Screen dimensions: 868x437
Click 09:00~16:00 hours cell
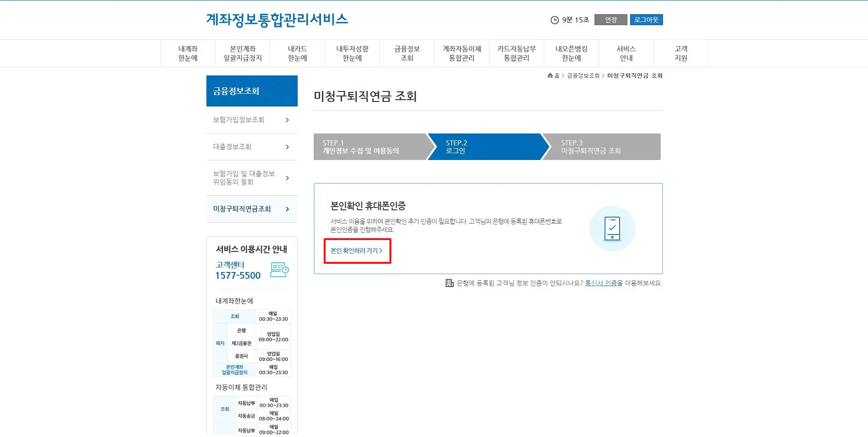(x=274, y=357)
